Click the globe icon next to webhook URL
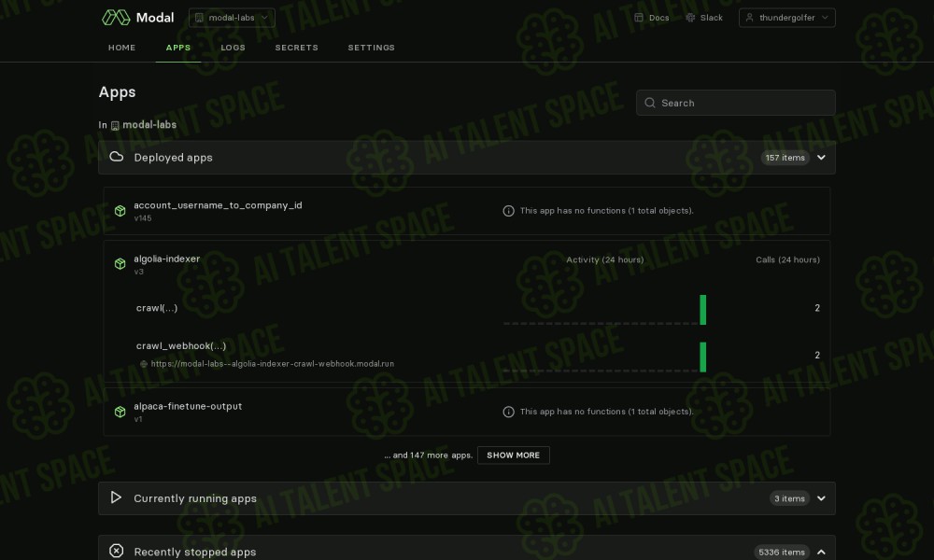Image resolution: width=934 pixels, height=560 pixels. [144, 364]
